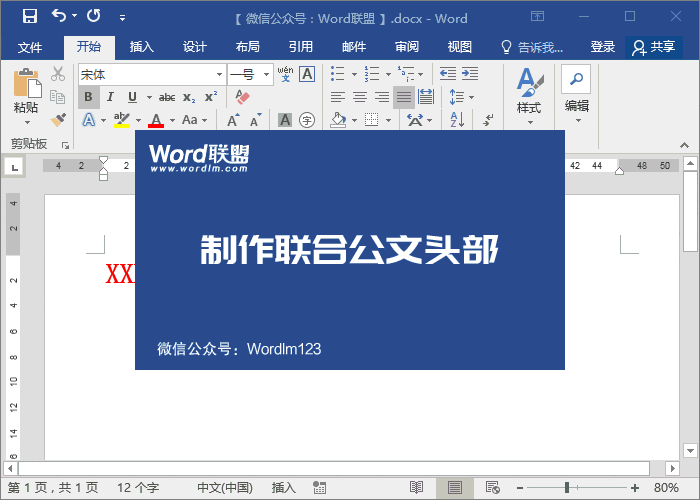Align text right
This screenshot has height=500, width=700.
point(382,97)
